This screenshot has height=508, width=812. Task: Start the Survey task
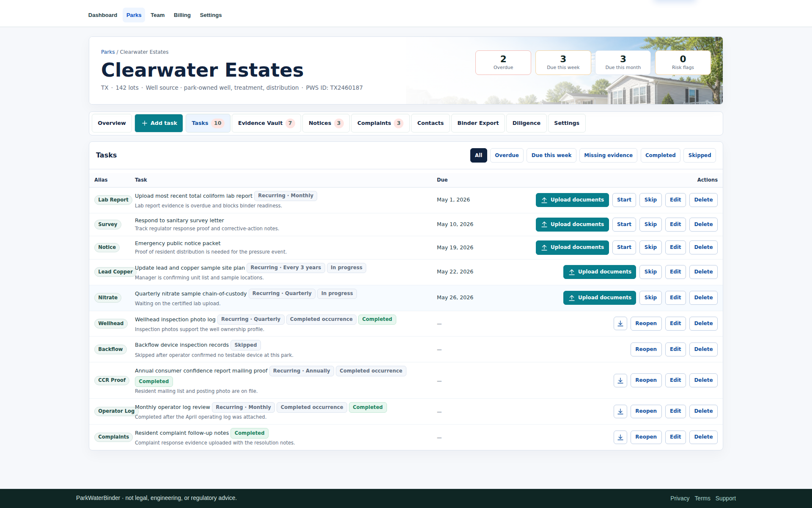pos(624,224)
